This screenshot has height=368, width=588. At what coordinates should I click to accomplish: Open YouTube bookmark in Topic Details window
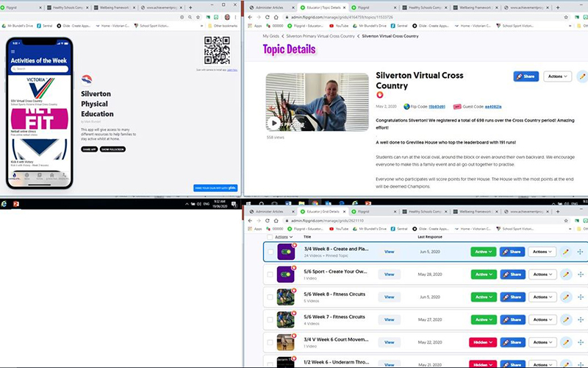click(339, 26)
